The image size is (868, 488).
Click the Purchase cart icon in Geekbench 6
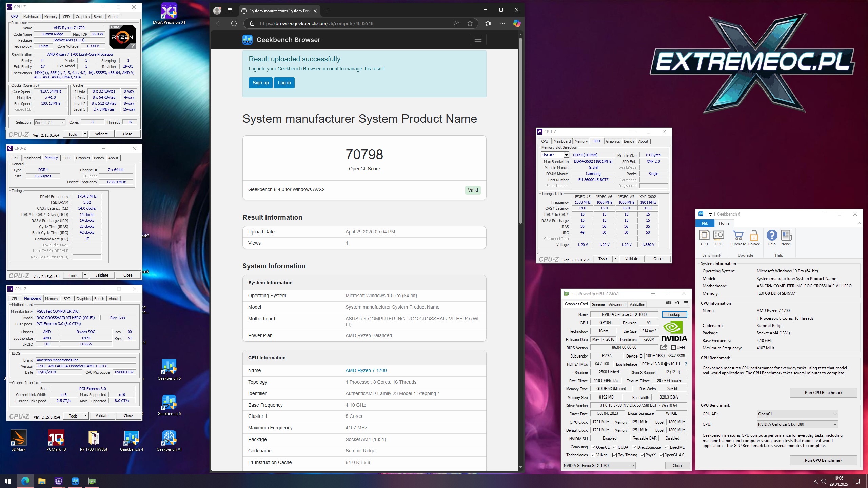(x=738, y=238)
